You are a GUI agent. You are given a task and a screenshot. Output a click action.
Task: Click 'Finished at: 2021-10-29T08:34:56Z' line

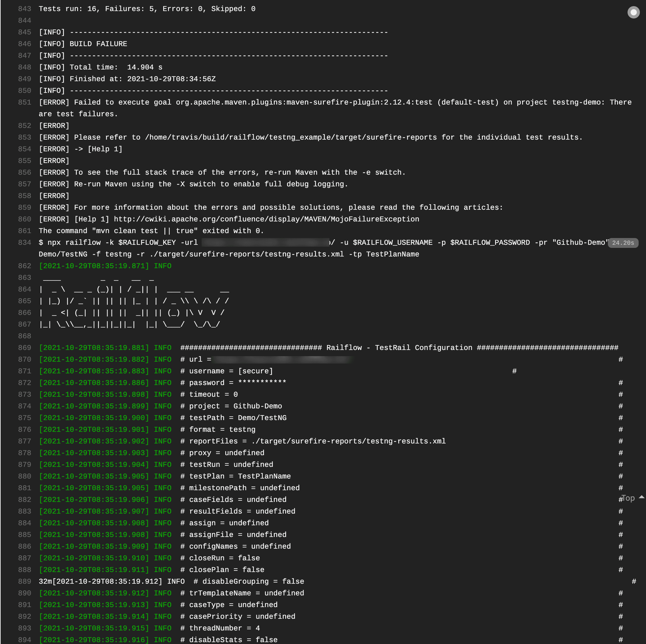(127, 79)
